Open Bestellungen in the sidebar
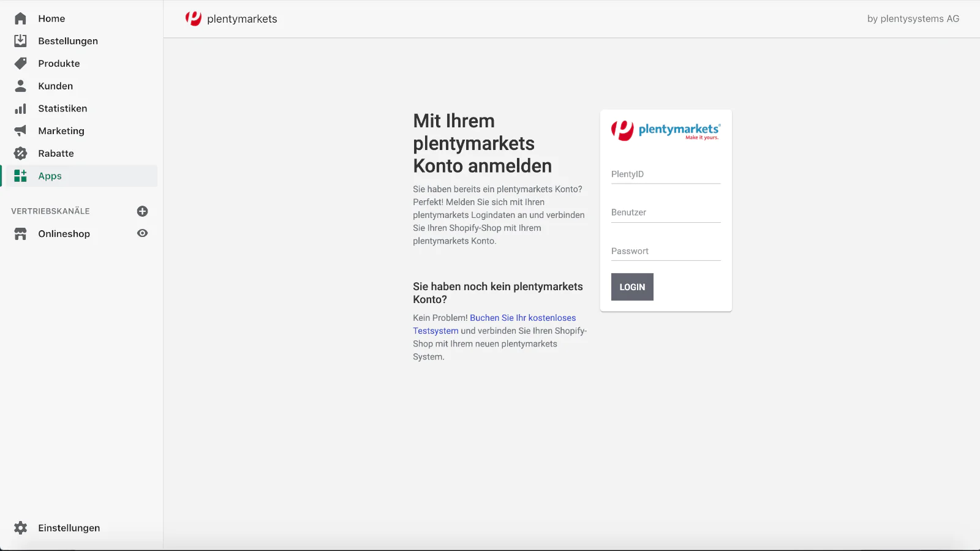Image resolution: width=980 pixels, height=551 pixels. point(68,41)
